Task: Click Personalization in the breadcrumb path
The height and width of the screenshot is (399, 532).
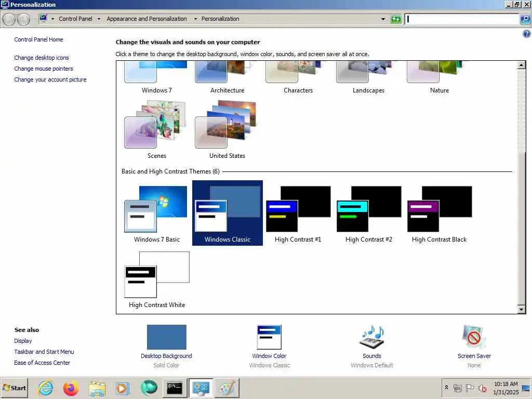Action: [220, 19]
